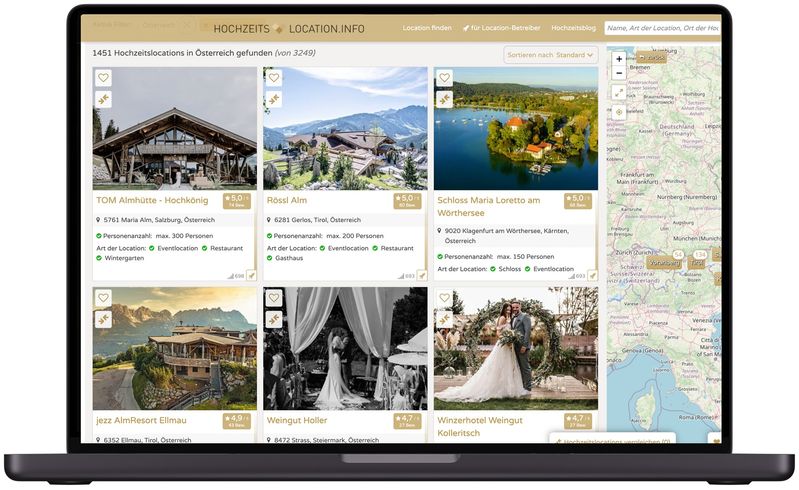Go to the Hochzeitsblog page
Viewport: 799px width, 490px height.
[x=573, y=28]
